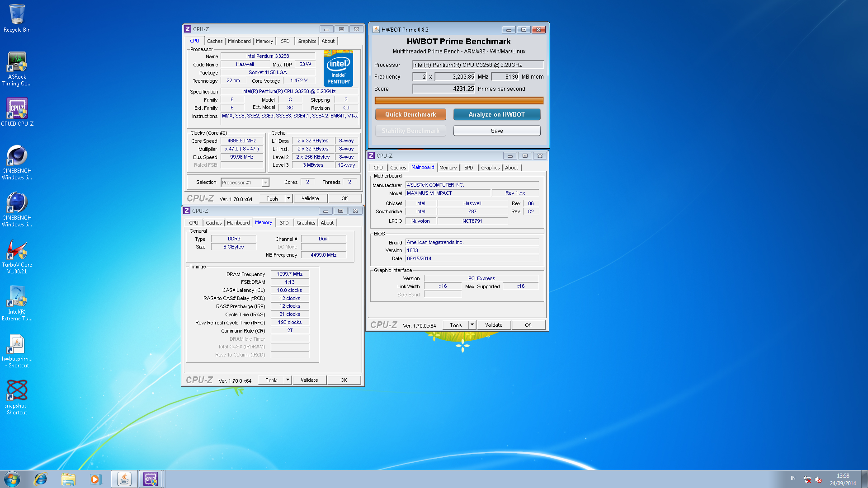The image size is (868, 488).
Task: Select motherboard model MAXIMUS VI IMPACT
Action: tap(448, 193)
